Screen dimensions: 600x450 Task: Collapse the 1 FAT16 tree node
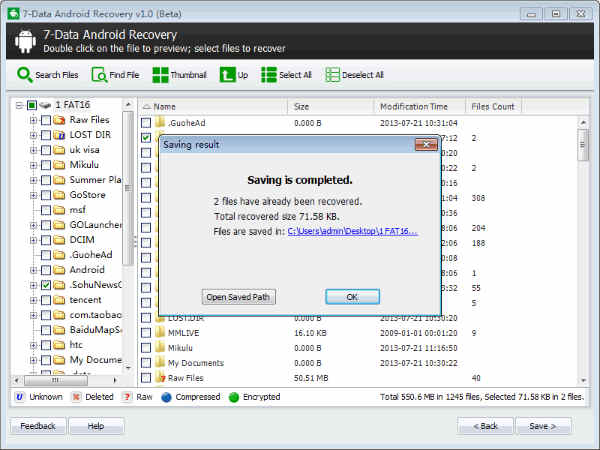[20, 105]
